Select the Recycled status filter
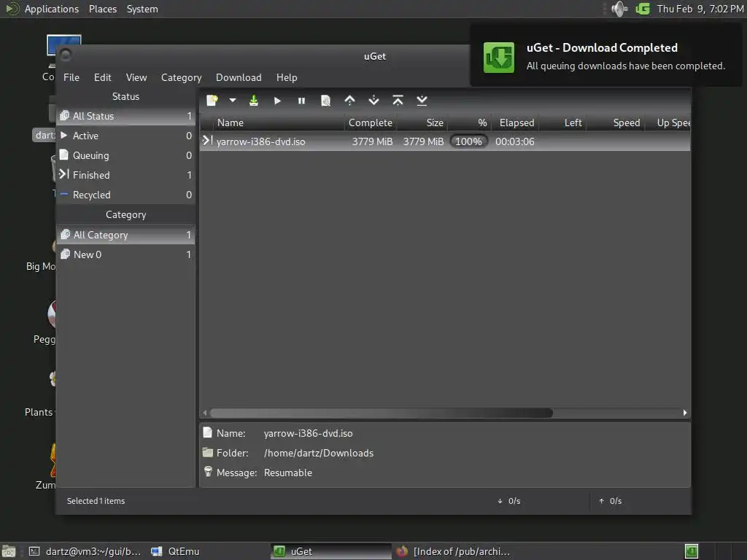The height and width of the screenshot is (560, 747). coord(125,195)
